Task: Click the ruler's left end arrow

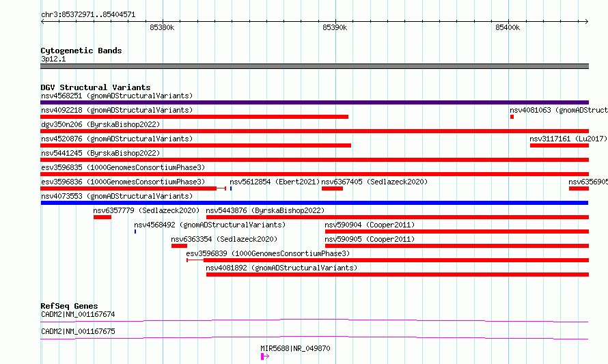Action: [x=42, y=22]
